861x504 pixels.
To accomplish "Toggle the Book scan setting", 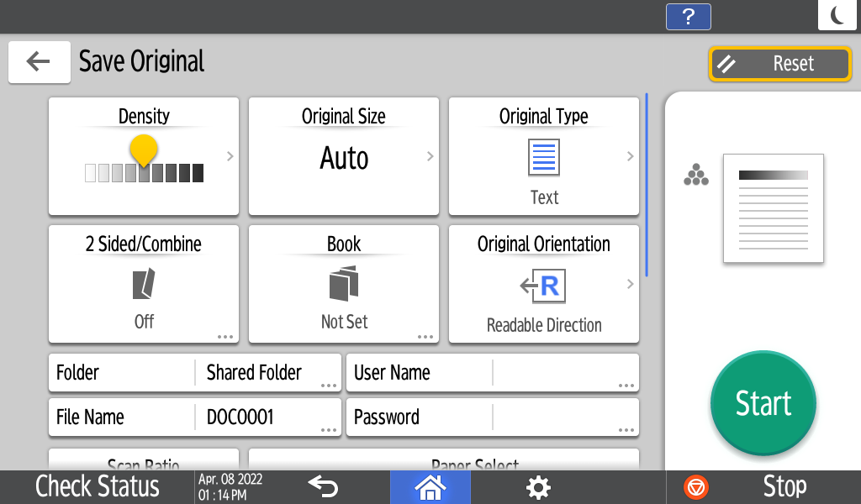I will click(344, 284).
